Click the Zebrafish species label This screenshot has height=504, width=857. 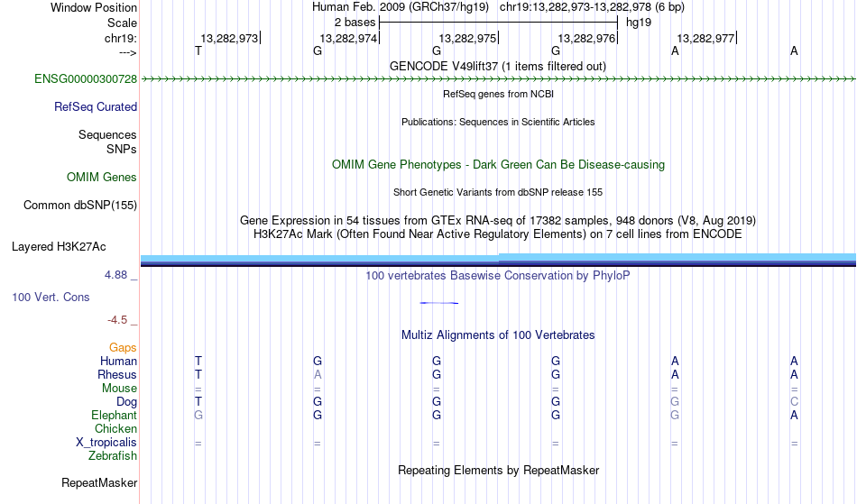pos(113,456)
